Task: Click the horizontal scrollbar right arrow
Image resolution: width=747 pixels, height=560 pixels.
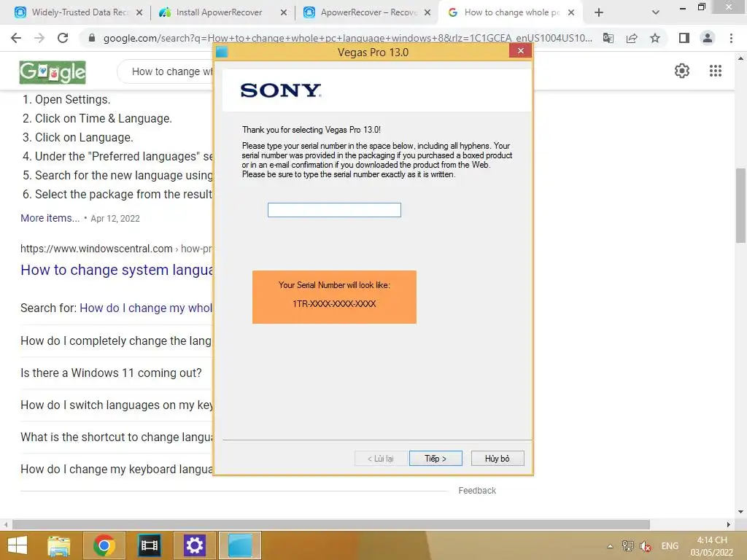Action: coord(728,524)
